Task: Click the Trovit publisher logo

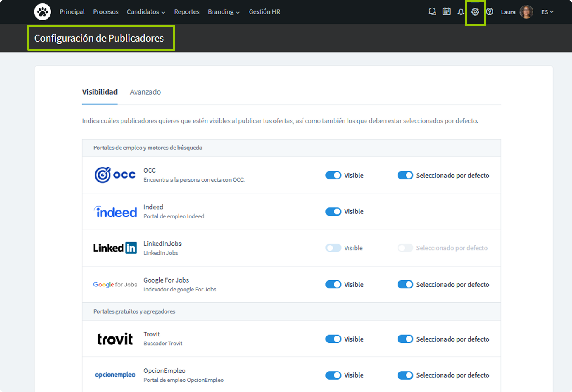Action: (x=115, y=339)
